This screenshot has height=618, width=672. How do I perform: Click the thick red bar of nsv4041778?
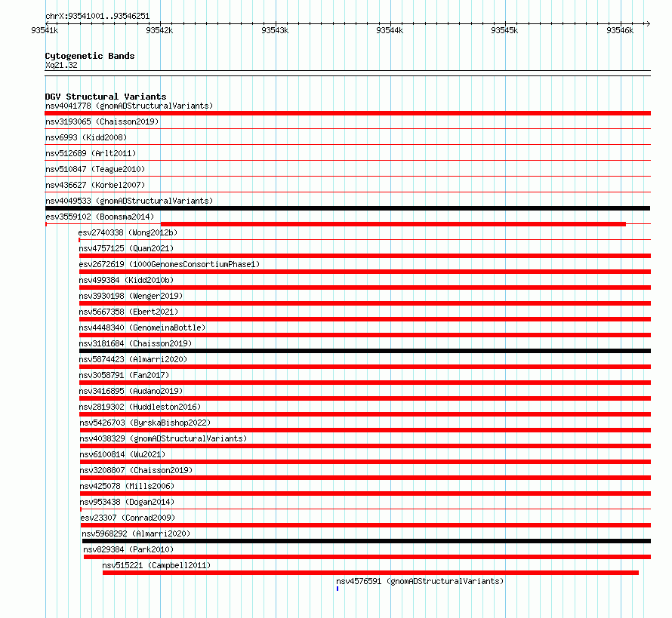click(347, 113)
